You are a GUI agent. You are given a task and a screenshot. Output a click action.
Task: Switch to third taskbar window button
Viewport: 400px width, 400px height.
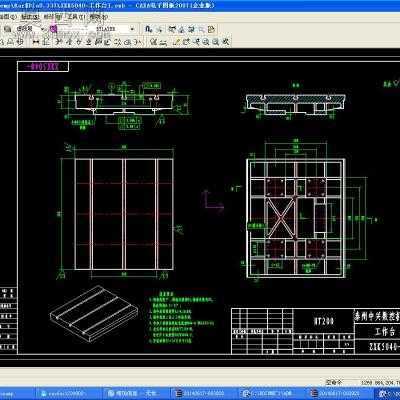(x=203, y=394)
